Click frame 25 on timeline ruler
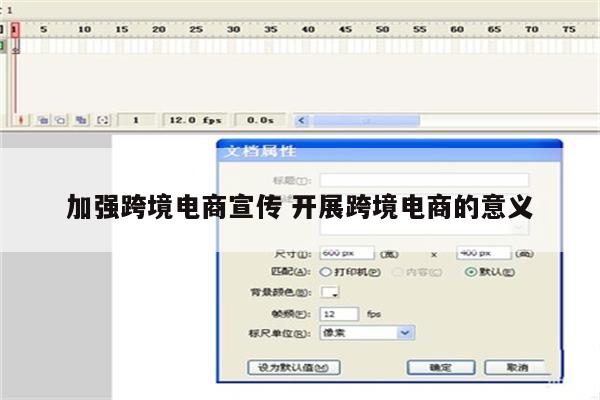The height and width of the screenshot is (400, 600). click(x=196, y=29)
